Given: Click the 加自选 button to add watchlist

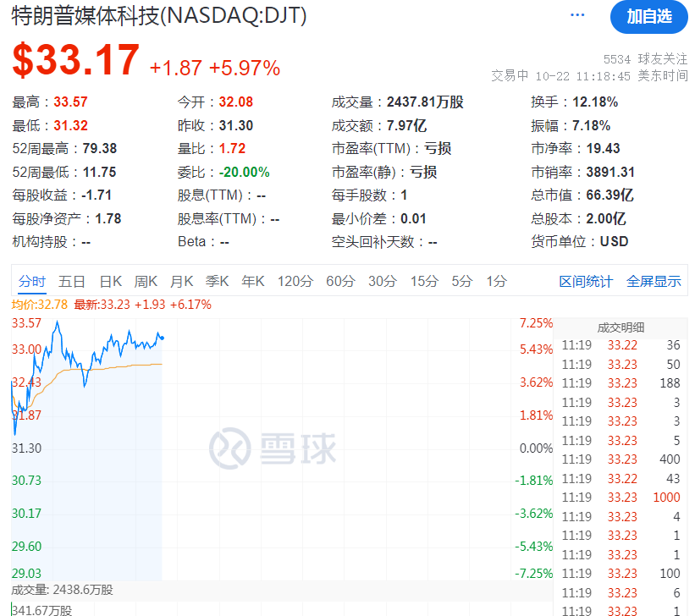Looking at the screenshot, I should click(x=650, y=17).
